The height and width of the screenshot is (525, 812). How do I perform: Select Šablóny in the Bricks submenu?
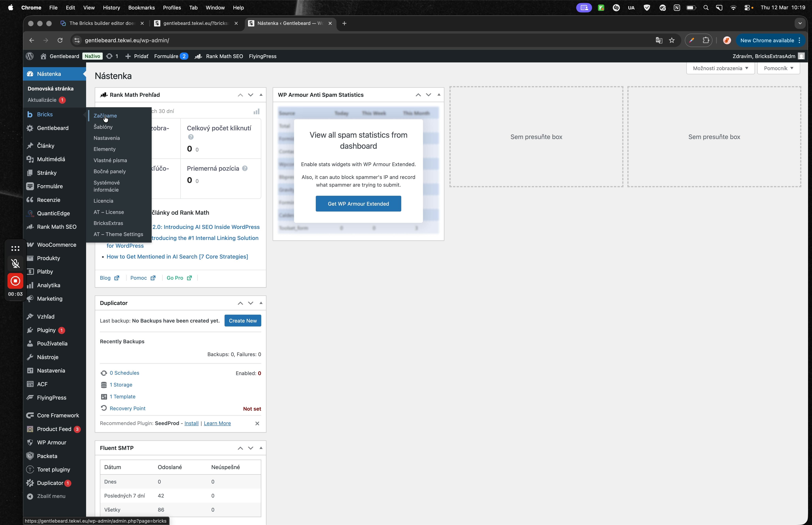[103, 127]
